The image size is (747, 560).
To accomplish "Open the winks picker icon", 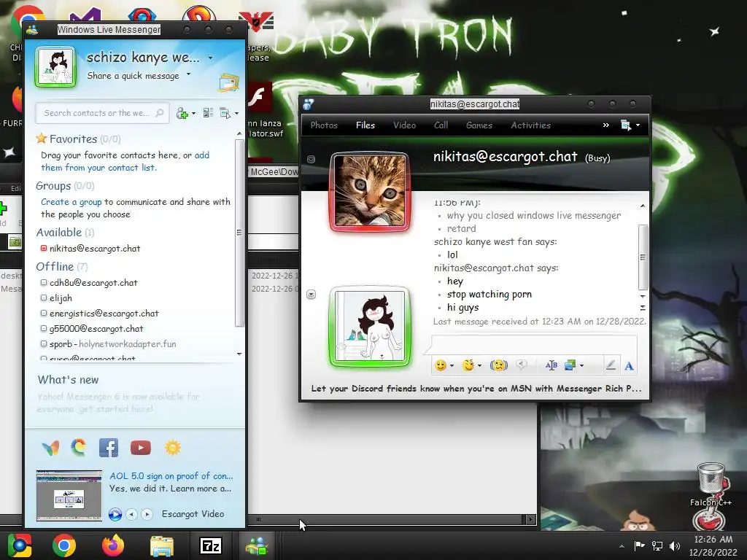I will 468,365.
